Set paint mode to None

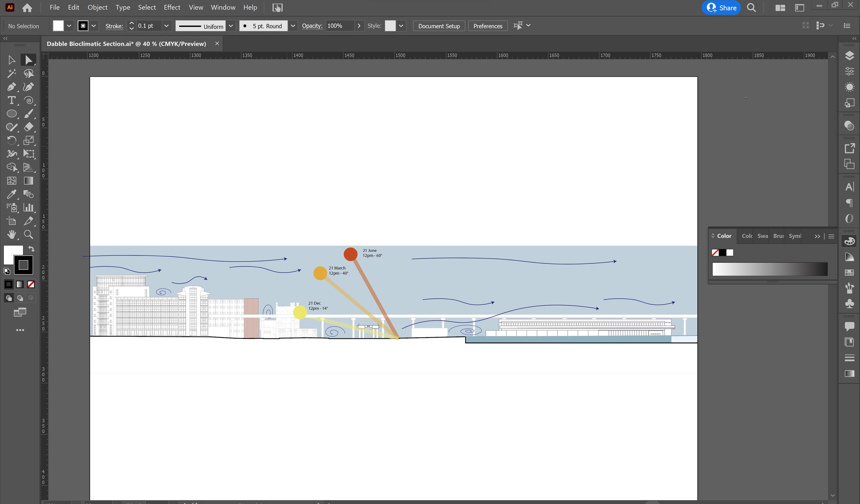31,284
